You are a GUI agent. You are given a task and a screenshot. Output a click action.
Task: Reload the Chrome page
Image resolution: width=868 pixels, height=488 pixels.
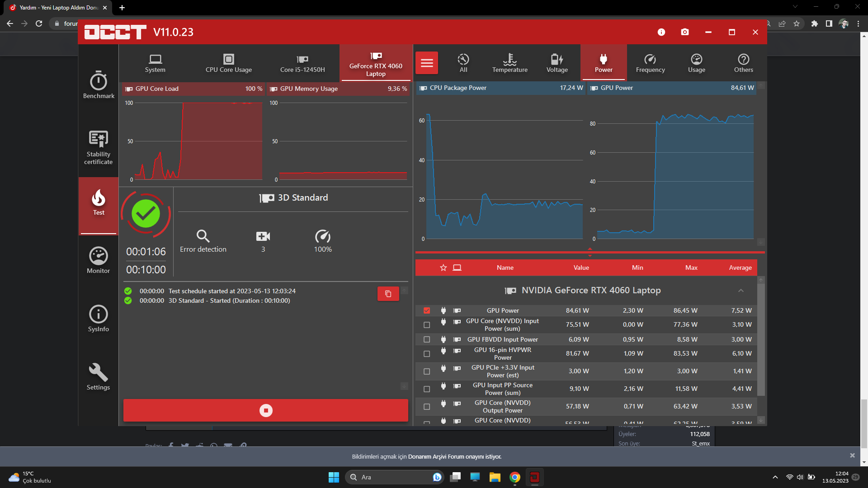[x=39, y=23]
